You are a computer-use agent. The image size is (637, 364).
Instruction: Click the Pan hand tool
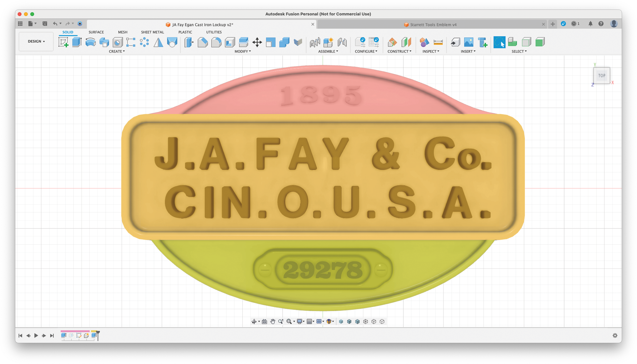(273, 321)
